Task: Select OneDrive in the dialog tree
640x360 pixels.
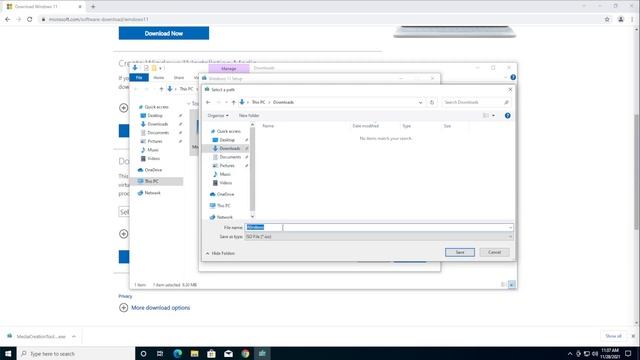Action: tap(222, 194)
